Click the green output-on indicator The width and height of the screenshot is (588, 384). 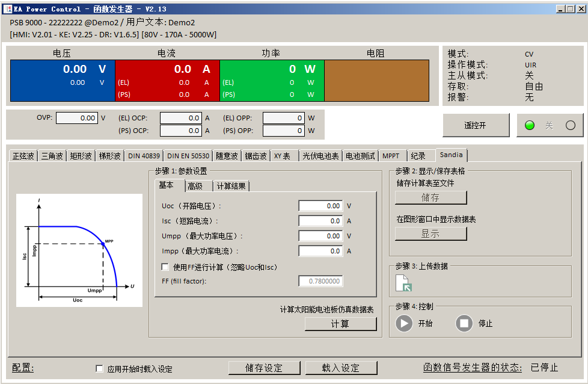coord(530,125)
